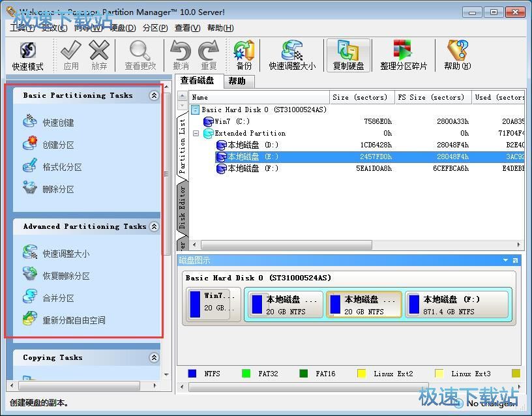Choose 快速创建 in Basic Partitioning Tasks

(48, 122)
